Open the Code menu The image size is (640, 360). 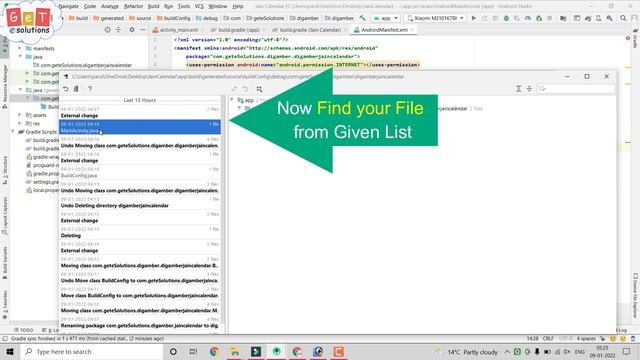click(x=90, y=6)
